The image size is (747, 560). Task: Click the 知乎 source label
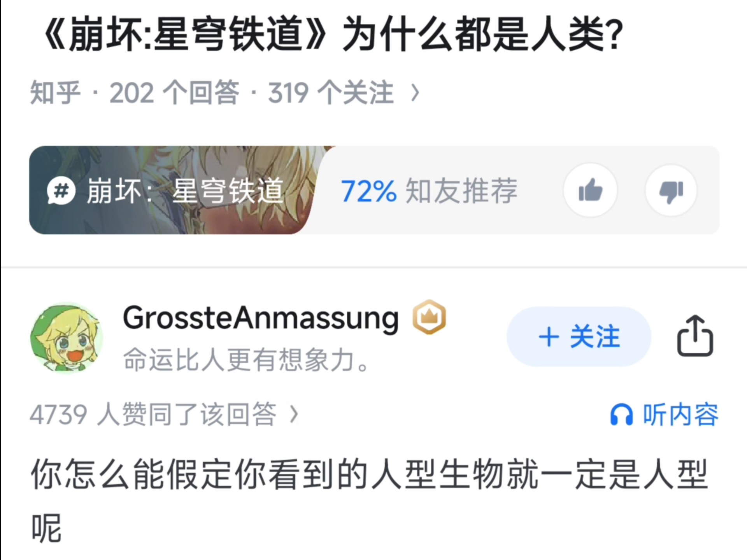point(55,93)
